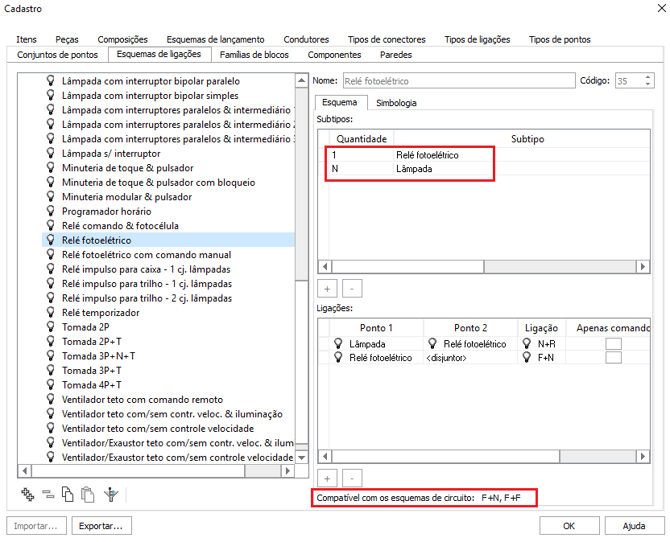Click lamp icon next to Tomada 2P+T

pos(51,342)
